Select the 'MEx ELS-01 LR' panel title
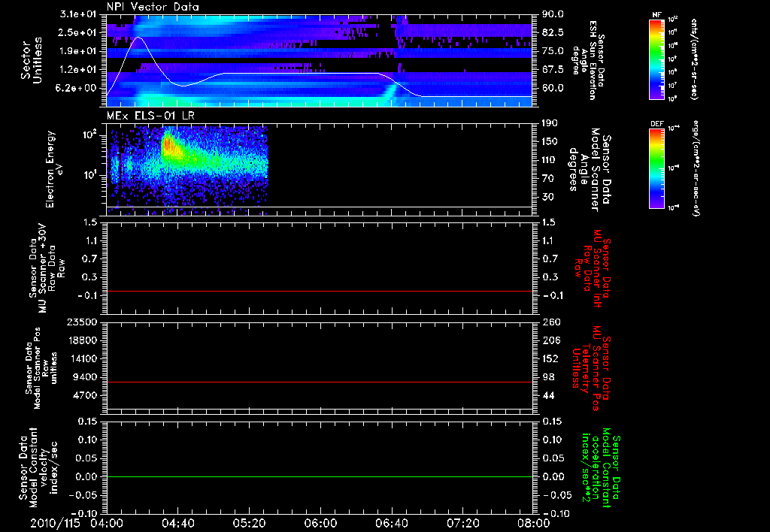The height and width of the screenshot is (532, 770). coord(150,116)
